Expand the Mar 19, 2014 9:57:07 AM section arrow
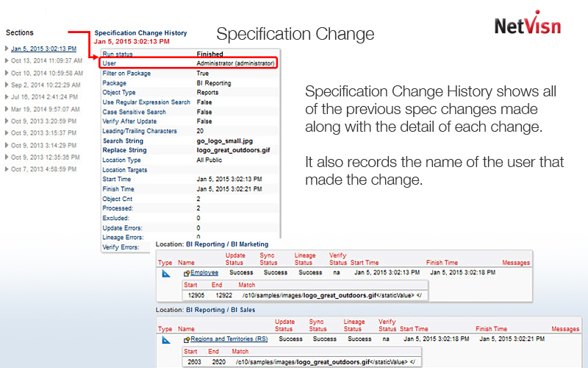588x368 pixels. (7, 109)
